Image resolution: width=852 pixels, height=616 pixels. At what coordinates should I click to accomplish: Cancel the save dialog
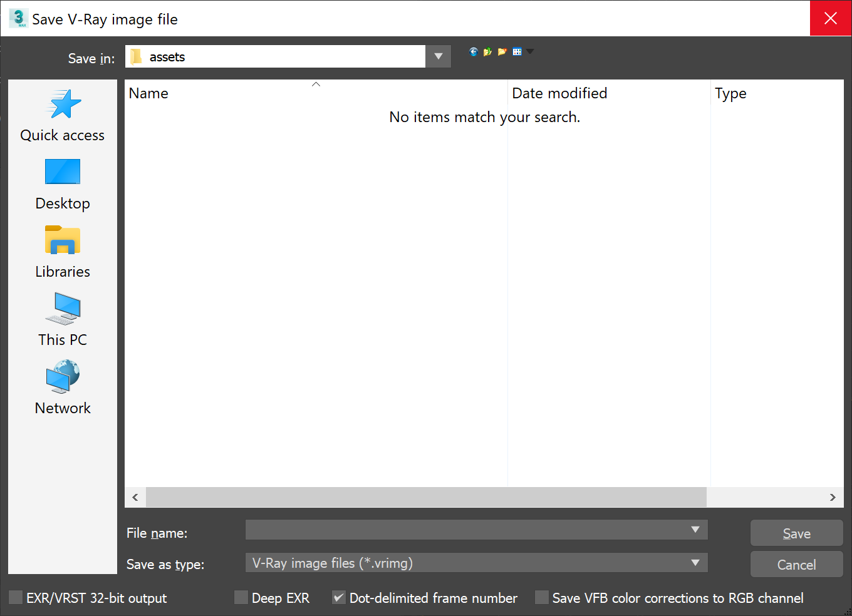coord(796,564)
